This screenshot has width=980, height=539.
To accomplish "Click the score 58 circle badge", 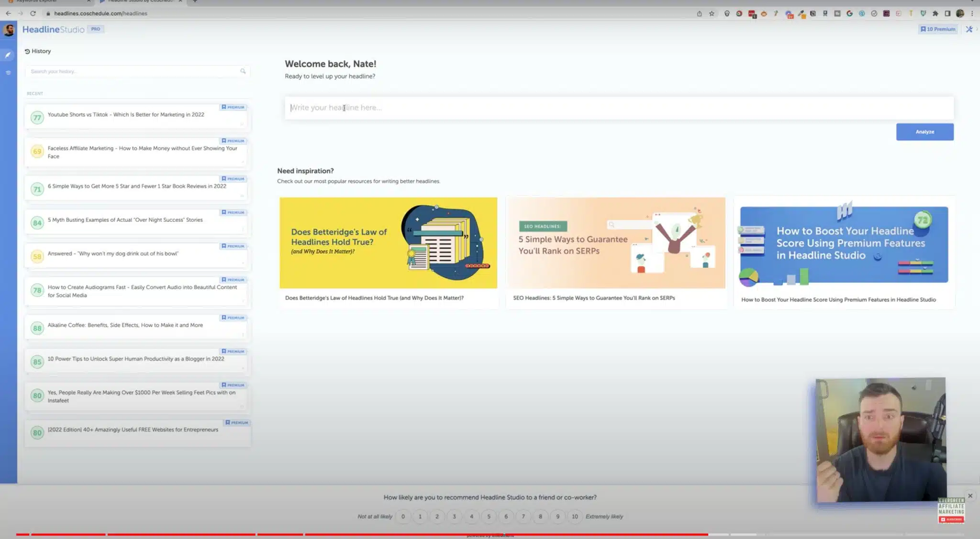I will click(x=37, y=257).
